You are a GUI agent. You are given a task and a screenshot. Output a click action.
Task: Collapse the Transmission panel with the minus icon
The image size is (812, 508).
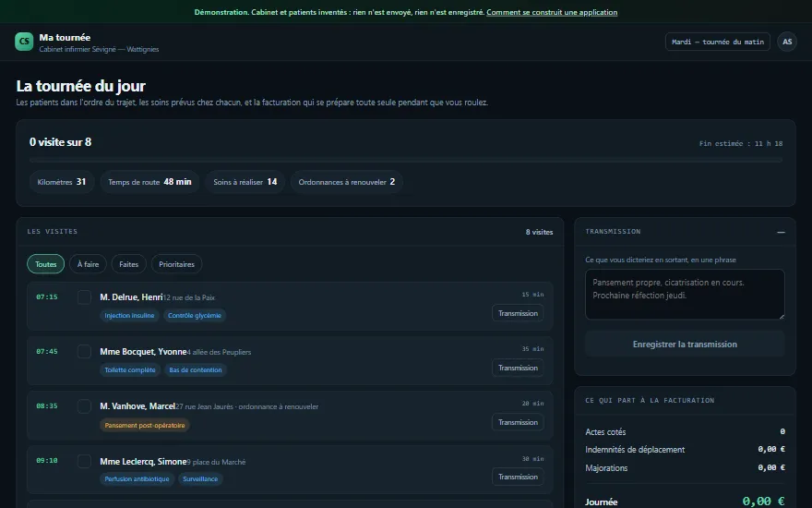point(781,232)
